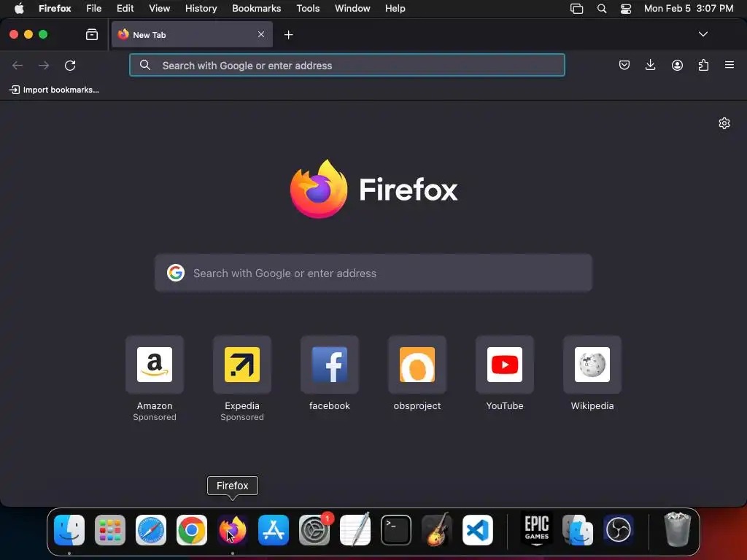
Task: Open the application hamburger menu
Action: 729,65
